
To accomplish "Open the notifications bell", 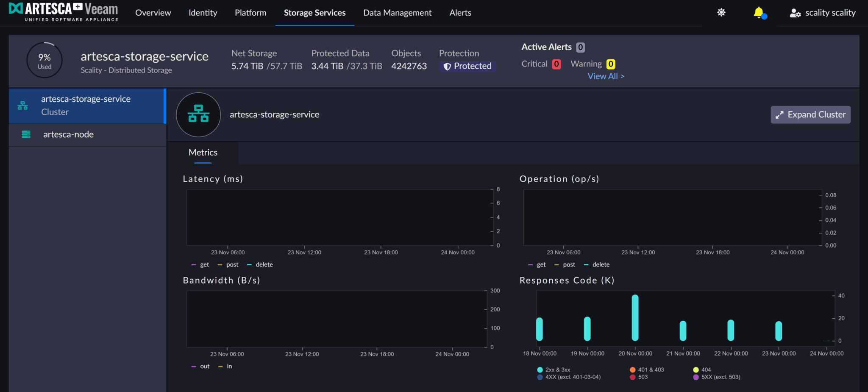I will [759, 13].
